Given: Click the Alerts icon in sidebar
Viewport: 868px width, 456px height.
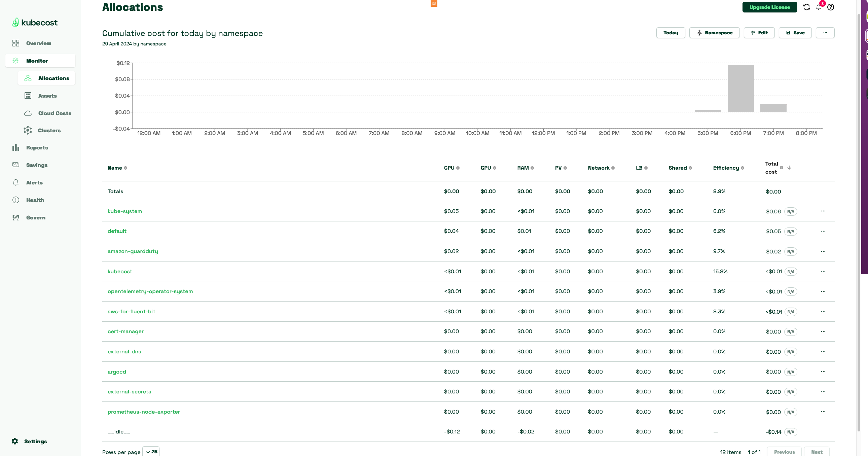Looking at the screenshot, I should click(15, 183).
